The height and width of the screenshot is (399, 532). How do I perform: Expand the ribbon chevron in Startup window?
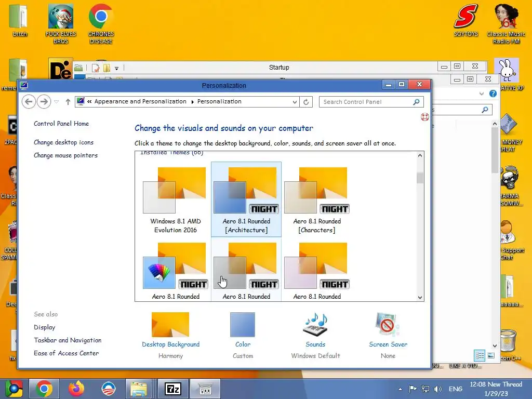click(482, 94)
